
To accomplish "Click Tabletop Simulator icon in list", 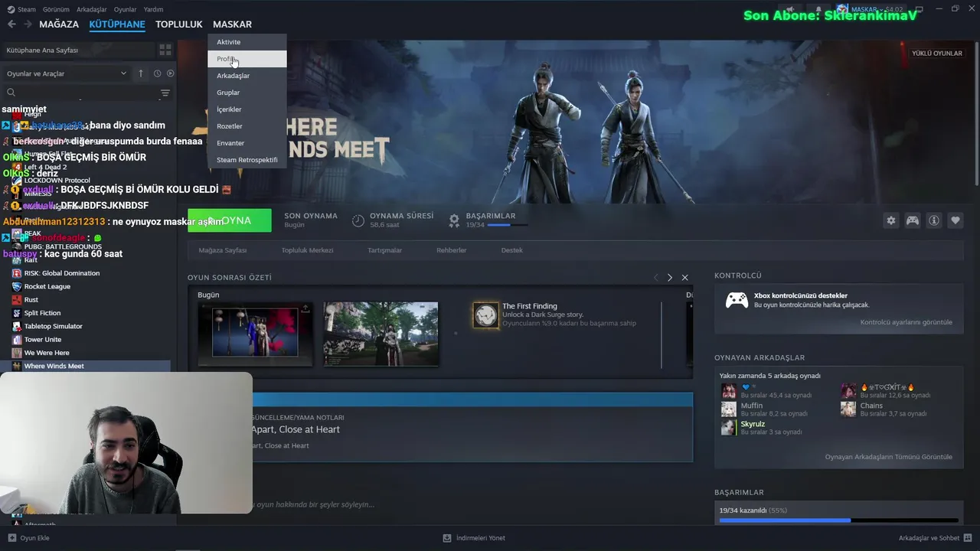I will (17, 326).
